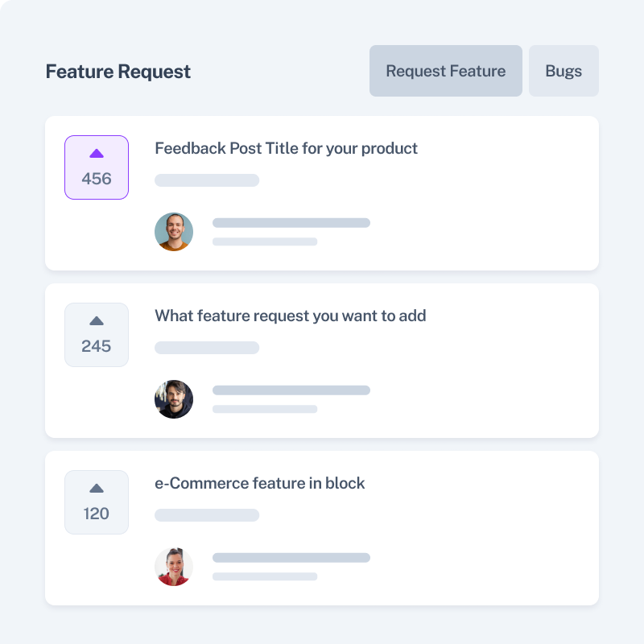This screenshot has width=644, height=644.
Task: Click the Feature Request heading
Action: pyautogui.click(x=118, y=72)
